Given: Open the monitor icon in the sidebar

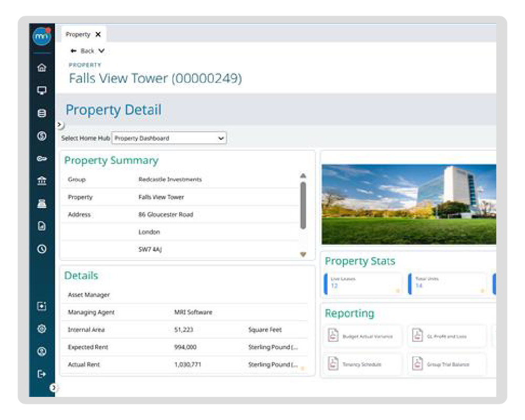Looking at the screenshot, I should click(42, 90).
